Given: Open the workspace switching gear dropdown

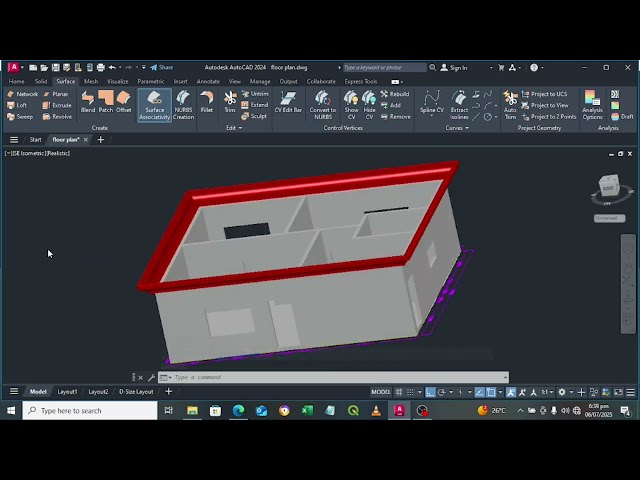Looking at the screenshot, I should pos(565,392).
